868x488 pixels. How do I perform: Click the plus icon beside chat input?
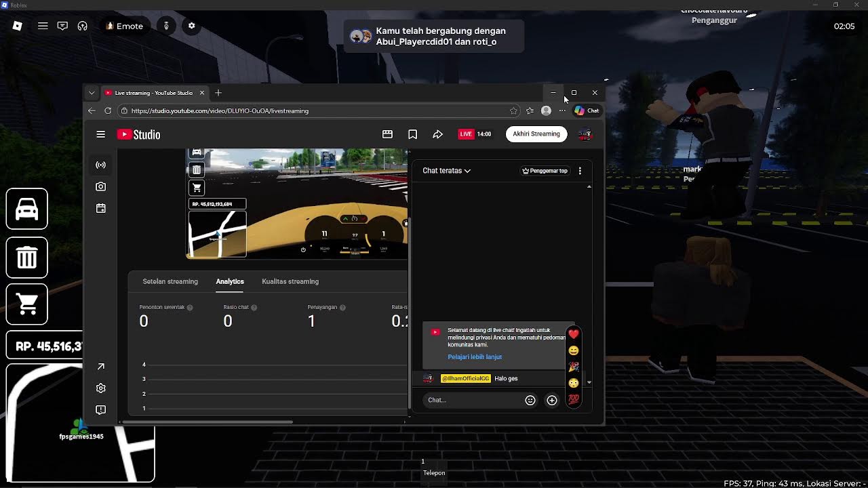point(552,401)
